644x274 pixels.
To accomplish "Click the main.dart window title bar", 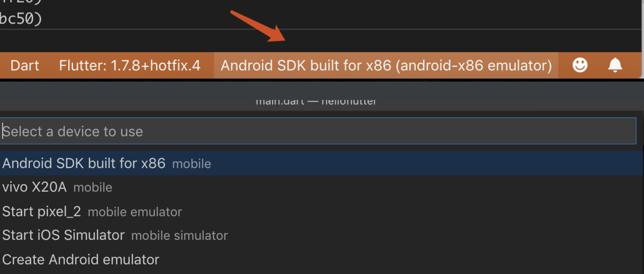I will pos(316,101).
